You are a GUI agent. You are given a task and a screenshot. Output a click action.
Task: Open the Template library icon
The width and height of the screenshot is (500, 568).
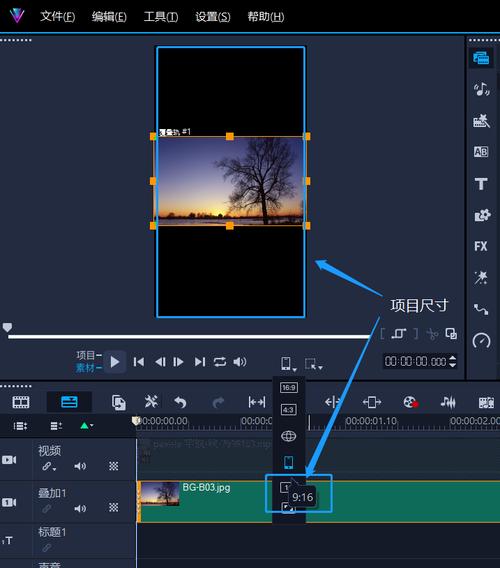pyautogui.click(x=481, y=121)
